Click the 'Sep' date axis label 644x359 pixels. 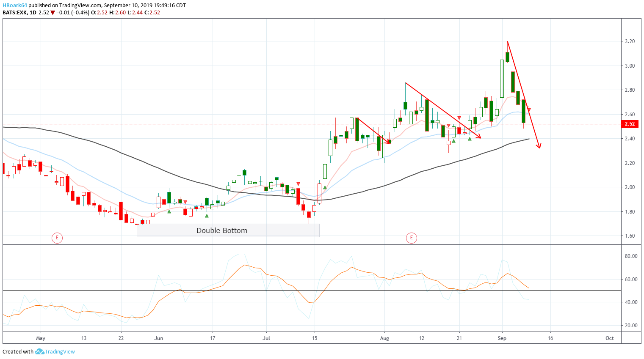[x=502, y=338]
